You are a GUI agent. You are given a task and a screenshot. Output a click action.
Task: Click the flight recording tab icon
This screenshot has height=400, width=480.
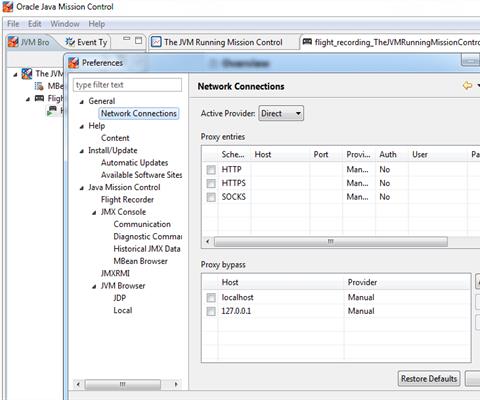(307, 42)
